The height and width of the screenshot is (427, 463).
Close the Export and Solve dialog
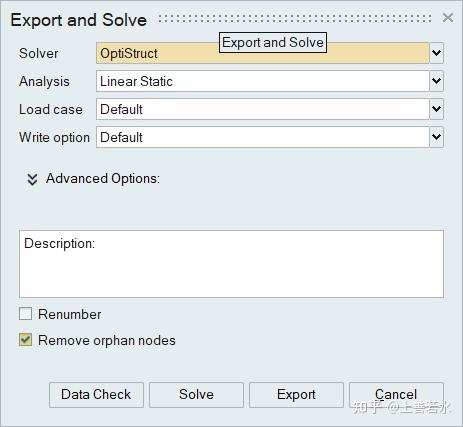coord(448,18)
